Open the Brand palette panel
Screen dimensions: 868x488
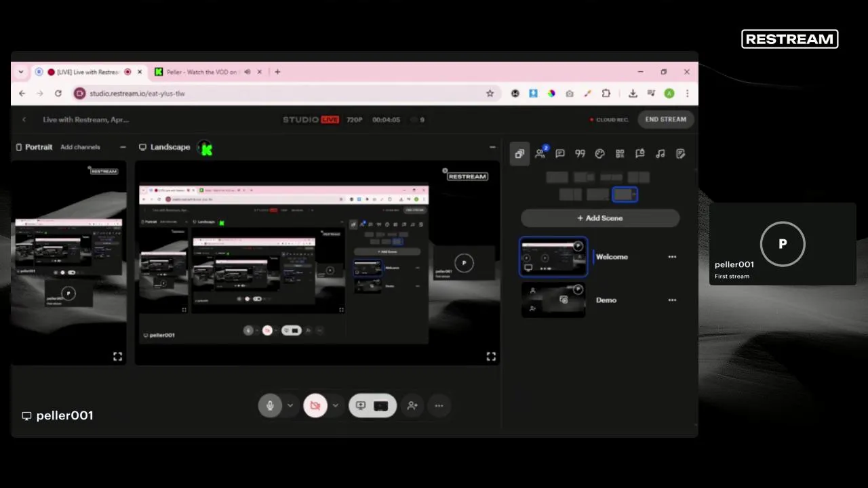click(599, 154)
